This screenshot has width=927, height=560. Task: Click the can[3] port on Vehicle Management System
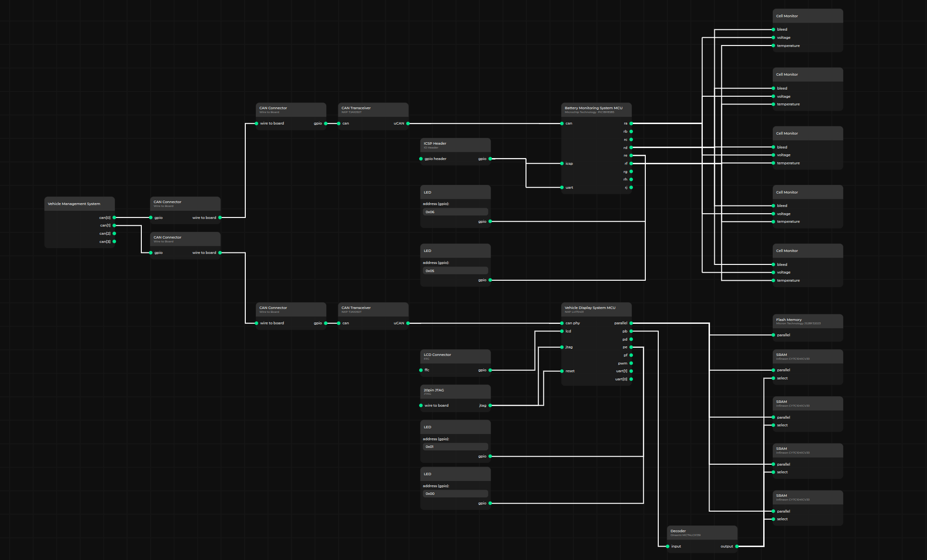114,241
